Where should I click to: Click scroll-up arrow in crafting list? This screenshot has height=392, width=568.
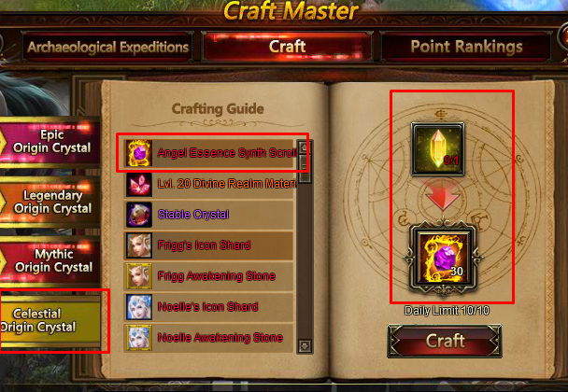pos(305,147)
